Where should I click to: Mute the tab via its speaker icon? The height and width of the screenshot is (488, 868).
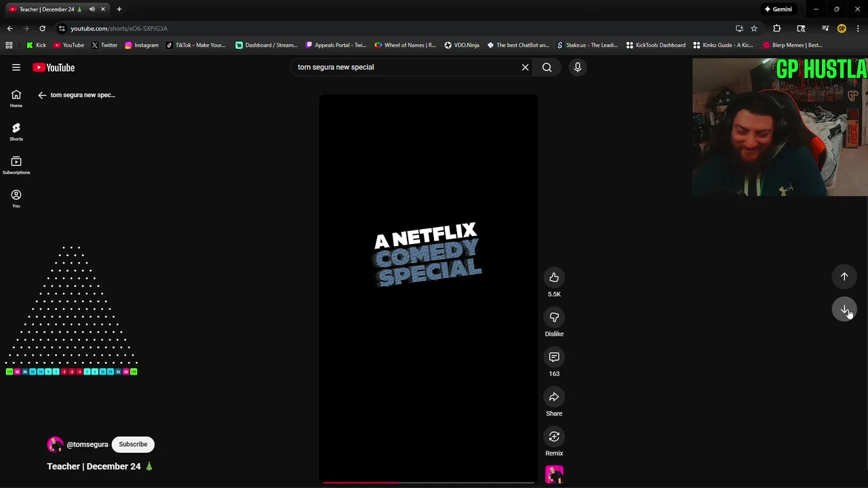coord(92,9)
